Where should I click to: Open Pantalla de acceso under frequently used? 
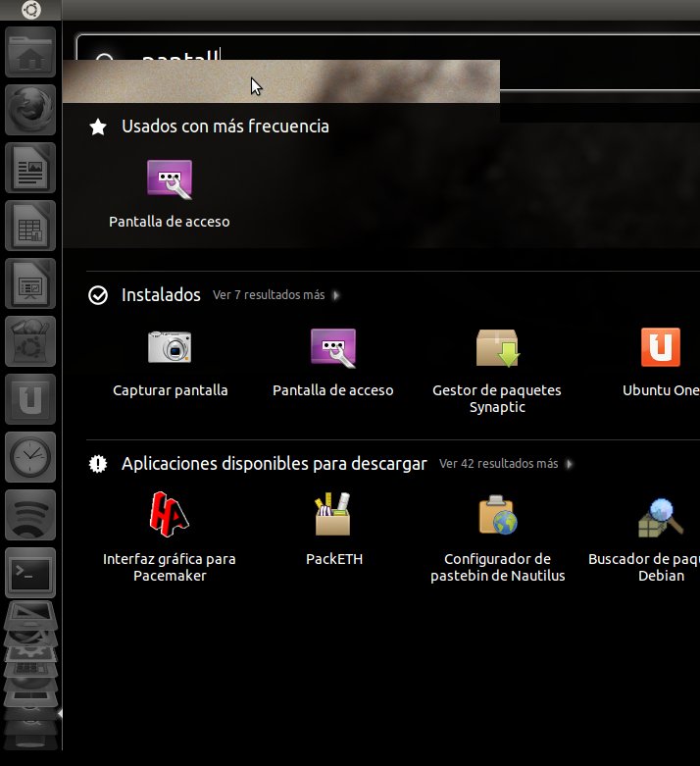170,194
